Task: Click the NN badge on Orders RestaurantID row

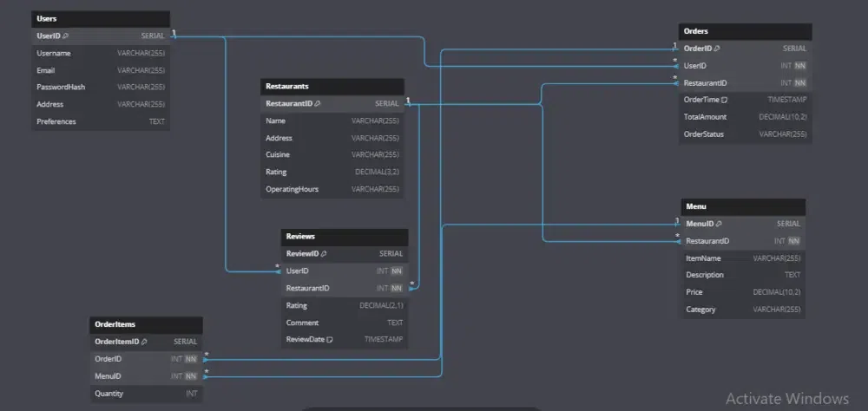Action: (x=800, y=83)
